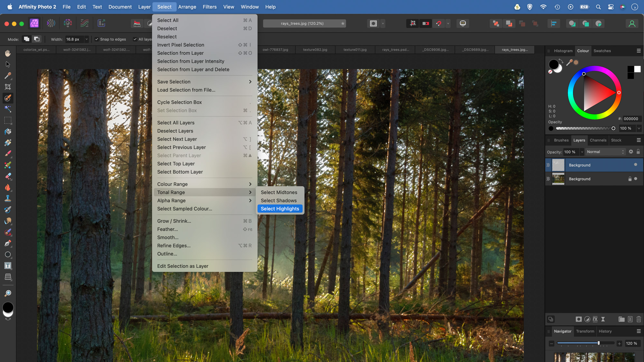The height and width of the screenshot is (362, 644).
Task: Unlock the bottom Background layer padlock
Action: (630, 179)
